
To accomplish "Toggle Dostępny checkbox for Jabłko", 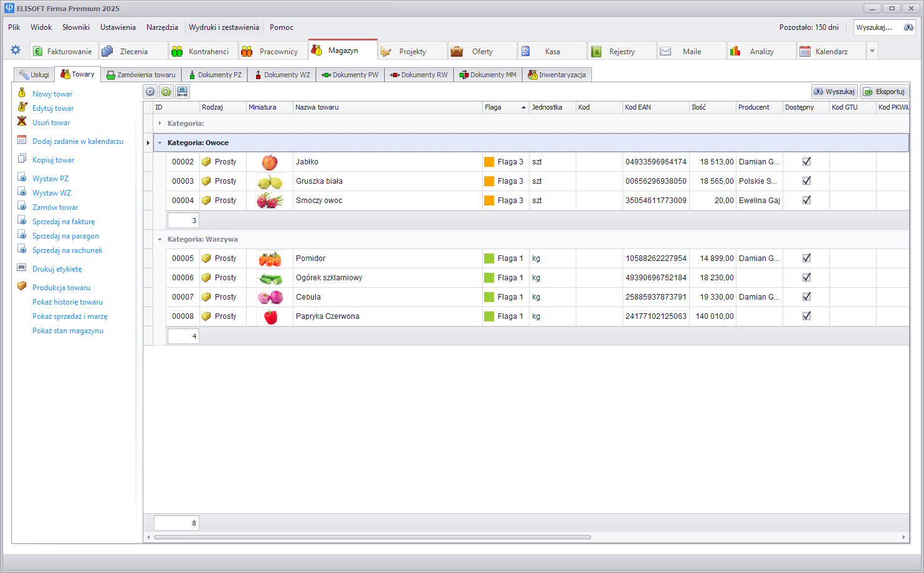I will [x=806, y=161].
